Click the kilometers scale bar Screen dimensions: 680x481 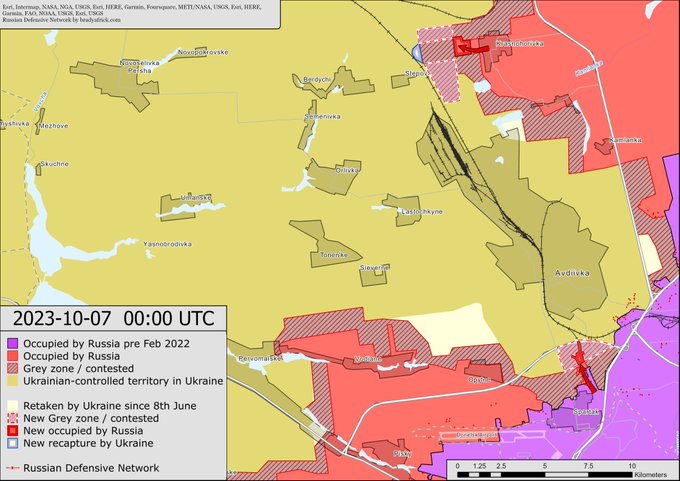(545, 475)
